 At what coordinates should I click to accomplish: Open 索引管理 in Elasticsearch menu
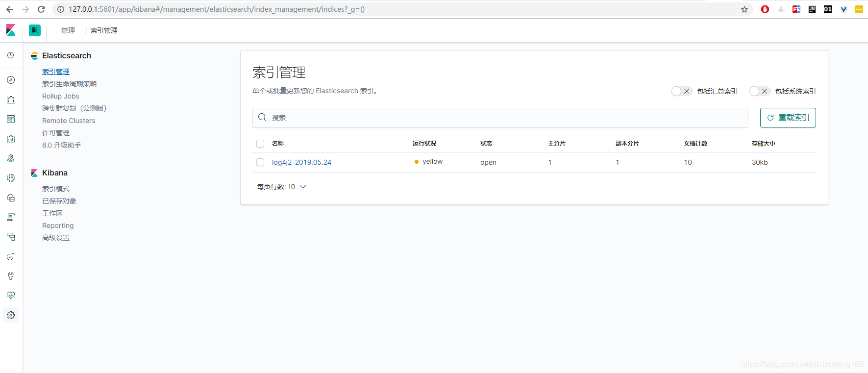56,72
